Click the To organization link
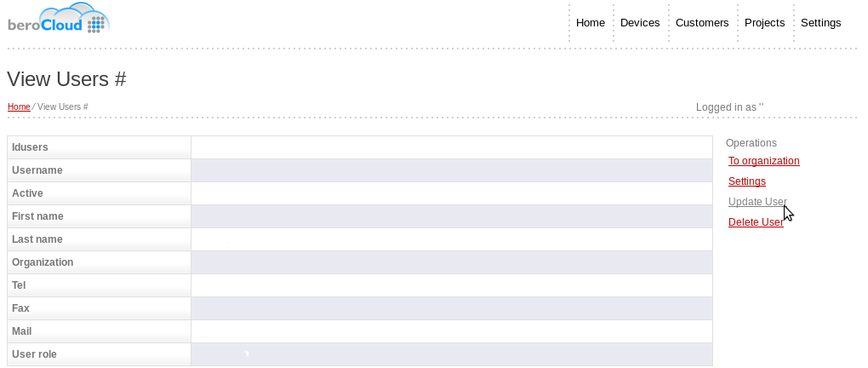 [x=763, y=161]
